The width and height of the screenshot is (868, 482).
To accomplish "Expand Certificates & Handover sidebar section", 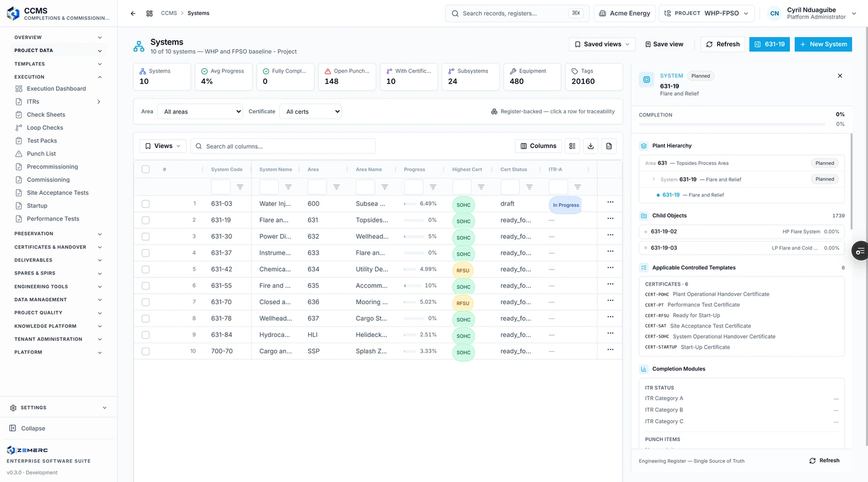I will coord(58,247).
